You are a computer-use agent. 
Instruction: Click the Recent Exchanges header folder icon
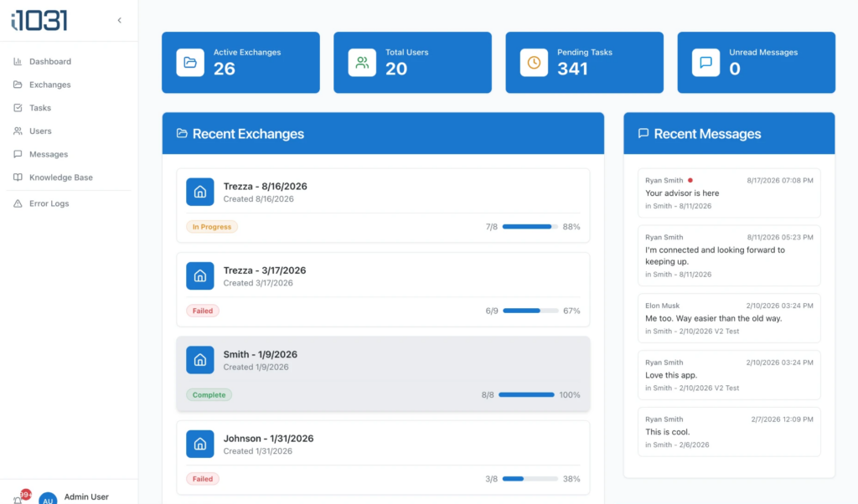[x=182, y=133]
